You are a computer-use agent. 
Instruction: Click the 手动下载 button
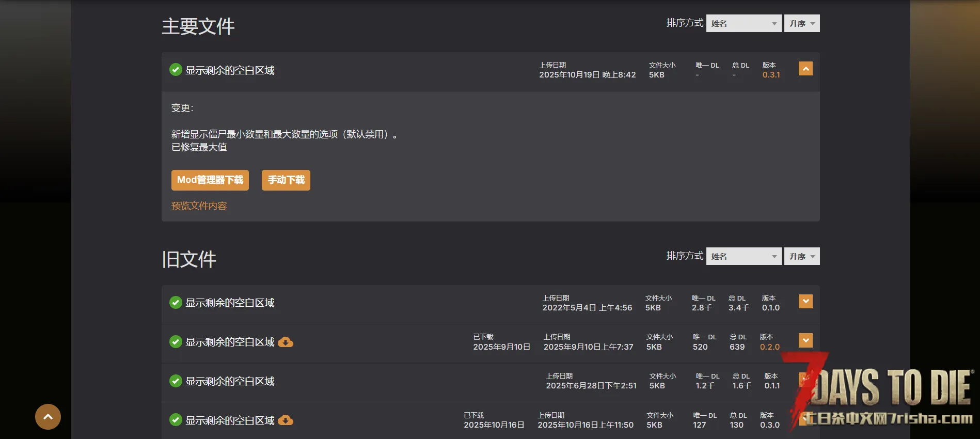coord(286,180)
